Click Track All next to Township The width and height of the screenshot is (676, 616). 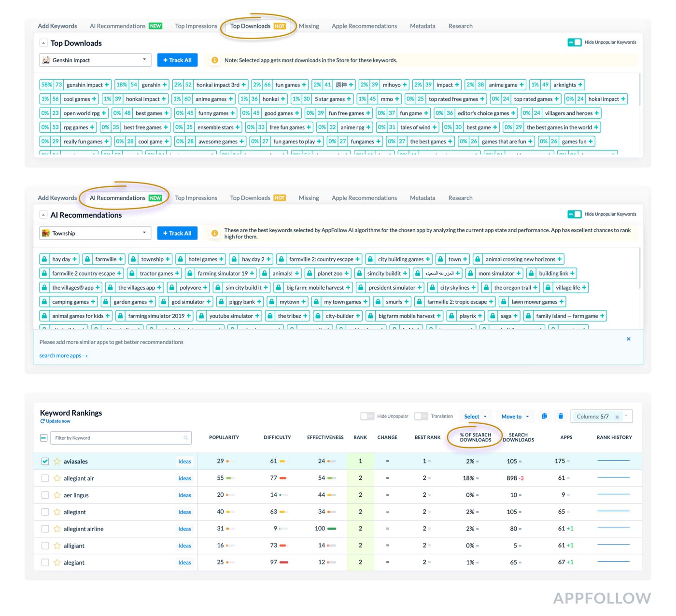pos(177,234)
